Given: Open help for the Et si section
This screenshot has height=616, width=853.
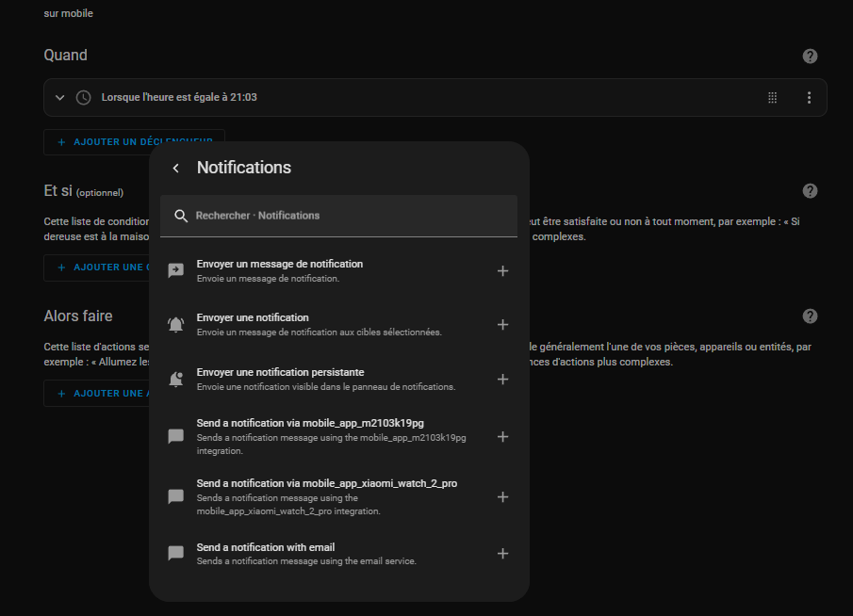Looking at the screenshot, I should (810, 191).
